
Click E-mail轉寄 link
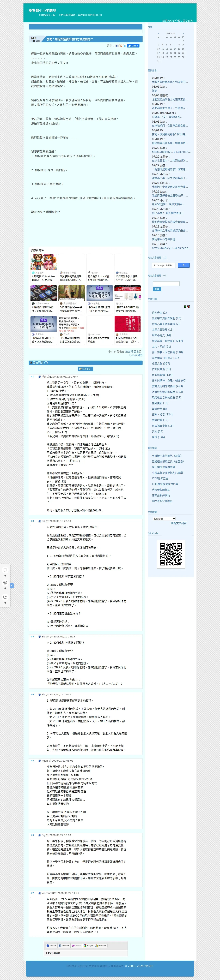point(136,355)
